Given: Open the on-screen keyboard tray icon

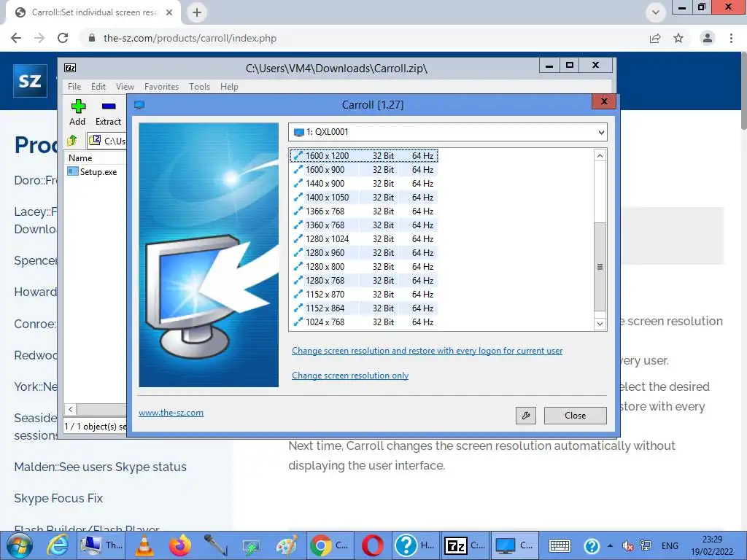Looking at the screenshot, I should pos(560,545).
